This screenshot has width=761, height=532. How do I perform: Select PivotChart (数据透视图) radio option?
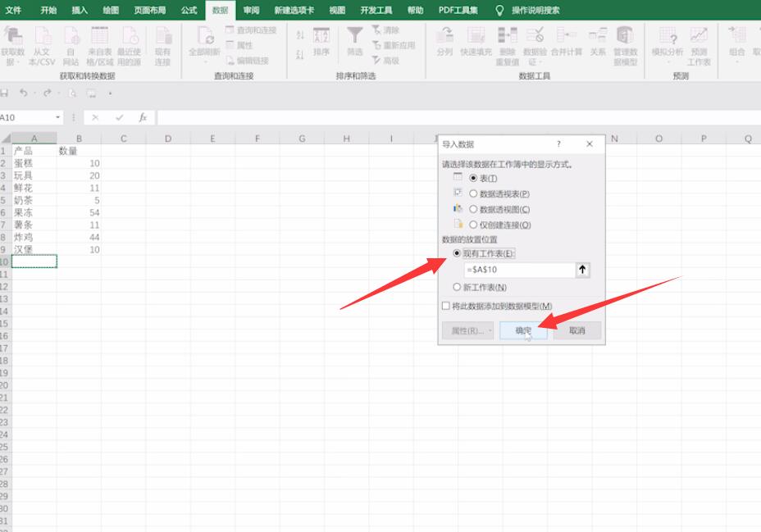click(x=473, y=209)
